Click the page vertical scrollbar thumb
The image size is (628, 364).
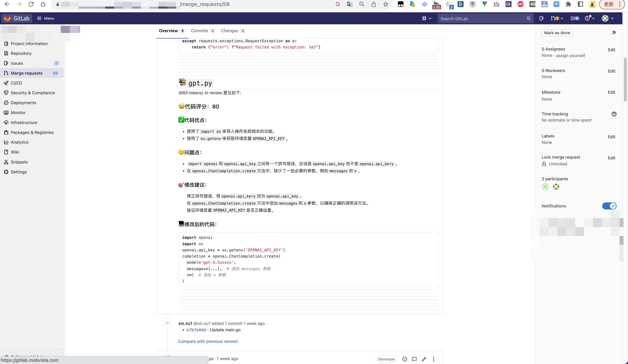click(625, 80)
